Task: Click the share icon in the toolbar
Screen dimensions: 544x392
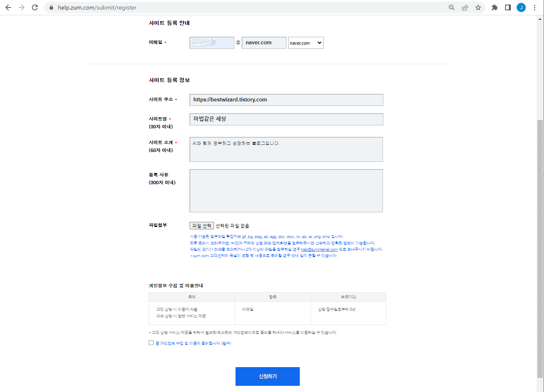Action: coord(465,7)
